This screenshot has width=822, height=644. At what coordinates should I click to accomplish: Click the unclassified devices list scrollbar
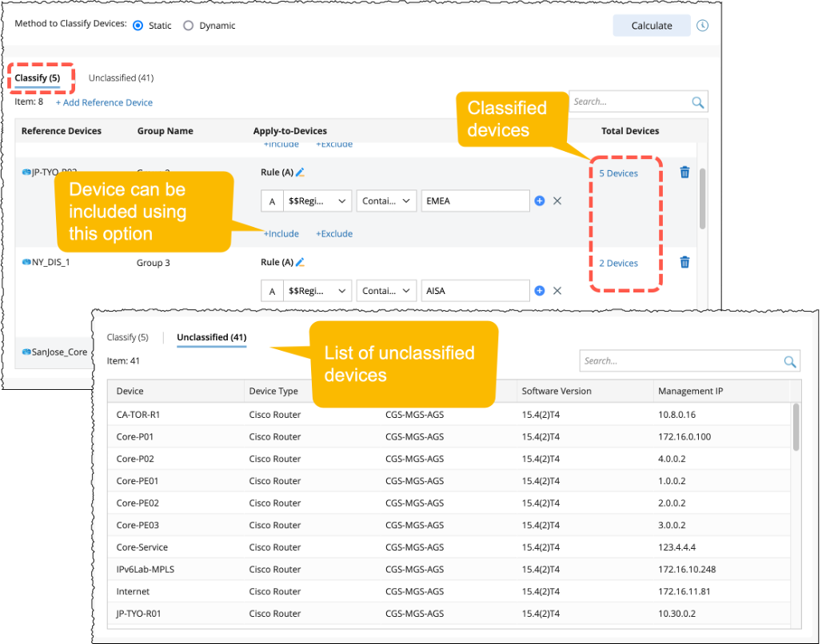(x=796, y=427)
